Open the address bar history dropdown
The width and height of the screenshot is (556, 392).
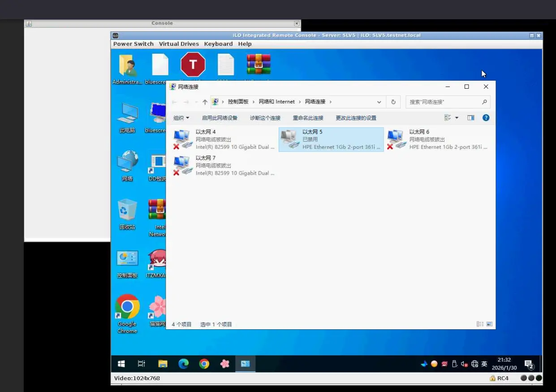[x=379, y=102]
